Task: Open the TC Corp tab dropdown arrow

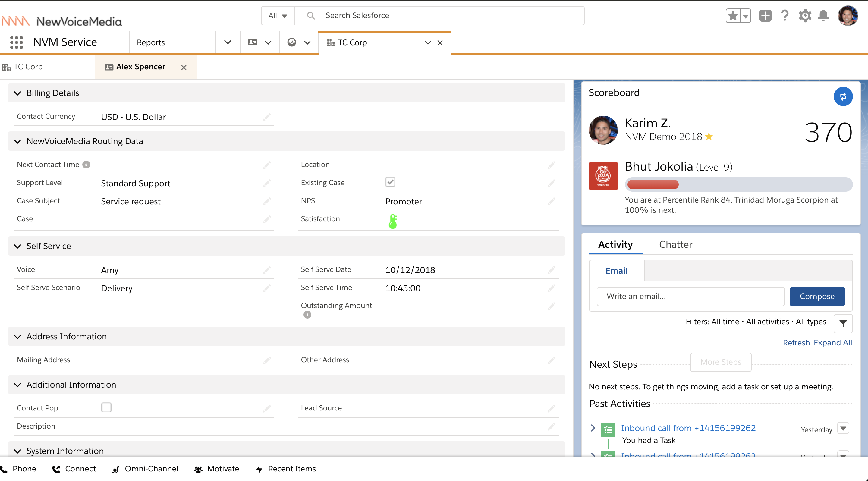Action: (427, 43)
